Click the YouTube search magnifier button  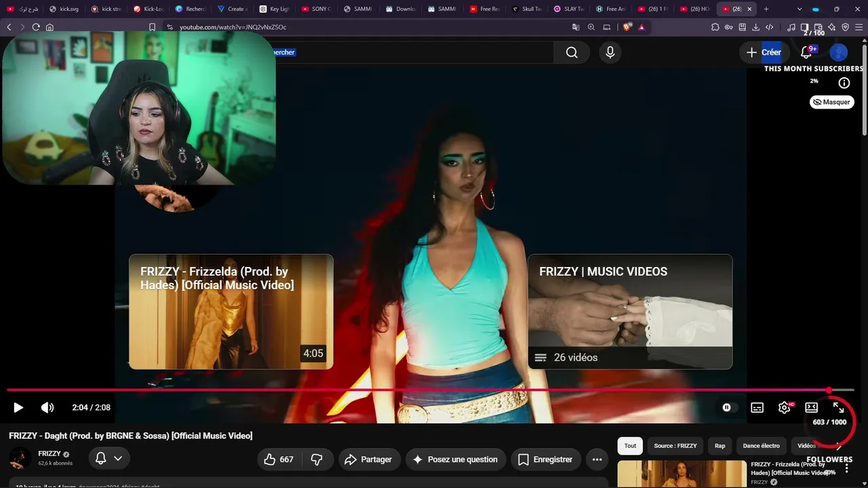coord(572,52)
